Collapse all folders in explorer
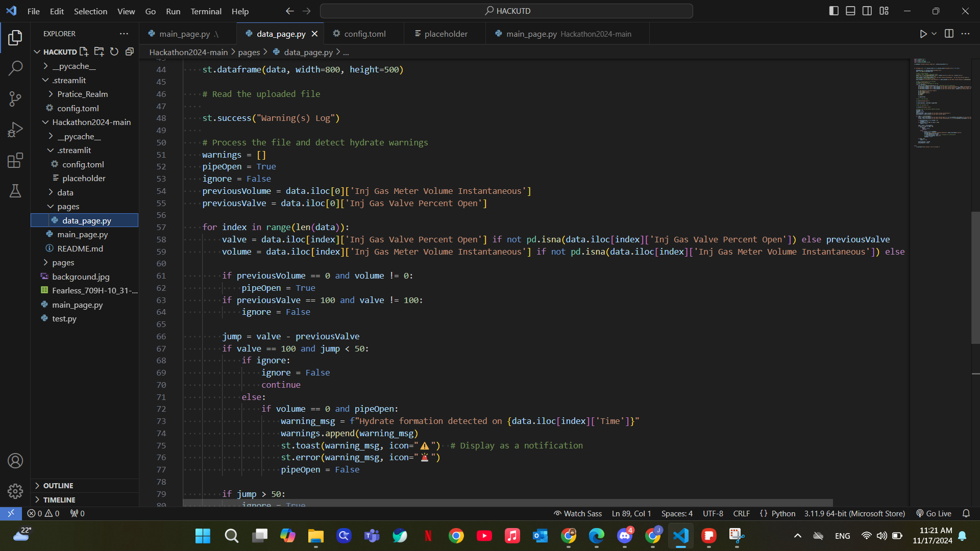 click(130, 52)
